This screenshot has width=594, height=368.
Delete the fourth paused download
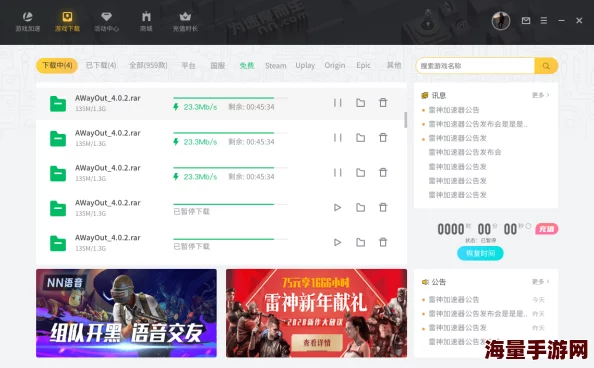tap(383, 207)
